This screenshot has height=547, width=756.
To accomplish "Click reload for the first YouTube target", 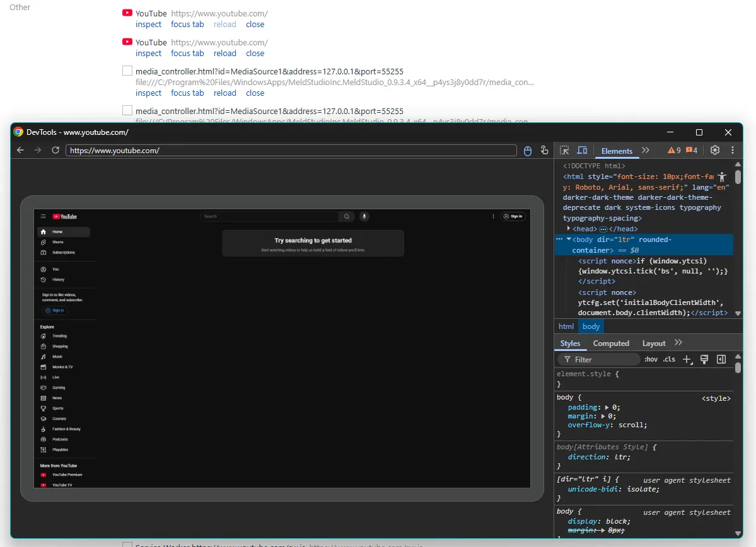I will click(x=224, y=24).
